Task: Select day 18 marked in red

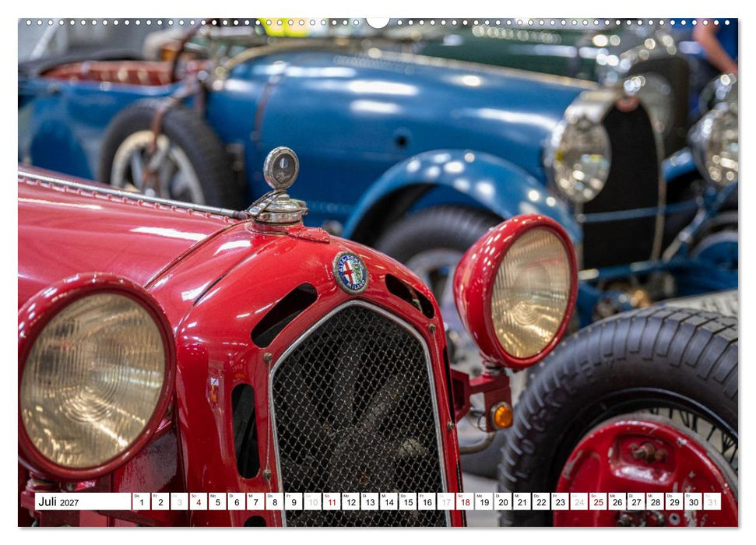Action: click(465, 501)
